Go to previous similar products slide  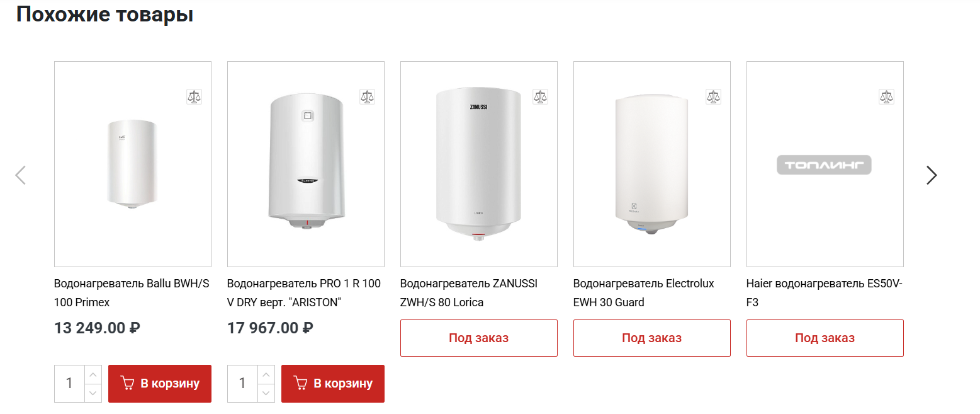(21, 175)
